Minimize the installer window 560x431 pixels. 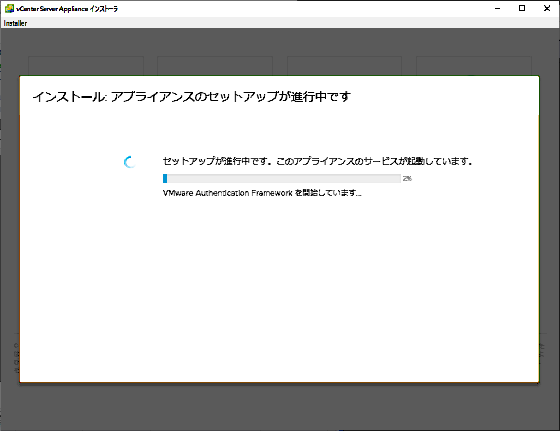[x=498, y=8]
